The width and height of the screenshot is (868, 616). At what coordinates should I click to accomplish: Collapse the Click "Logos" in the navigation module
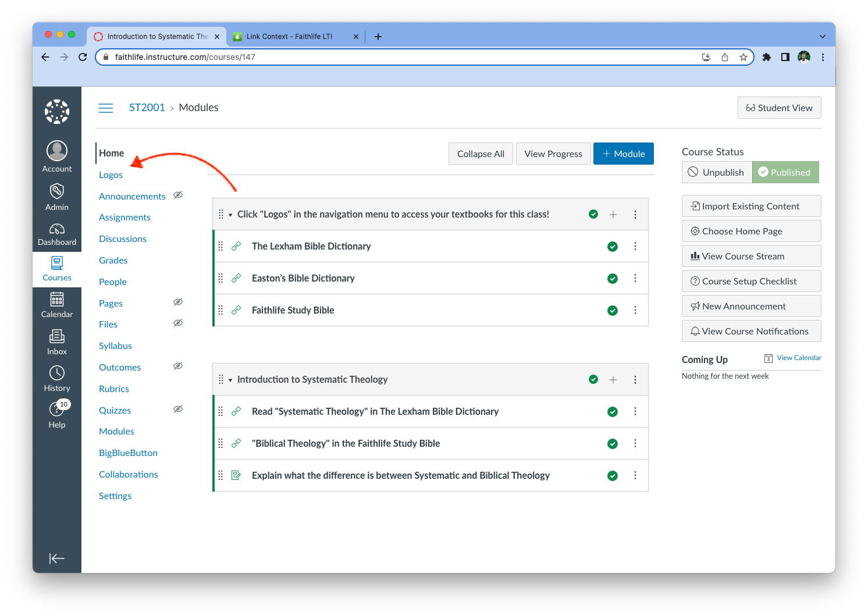[x=230, y=215]
